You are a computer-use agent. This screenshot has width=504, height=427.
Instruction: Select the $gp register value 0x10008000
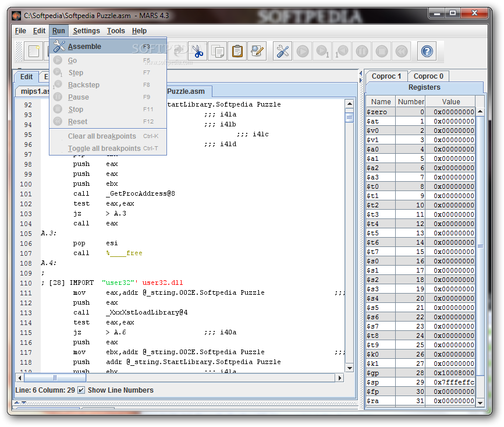[x=450, y=373]
